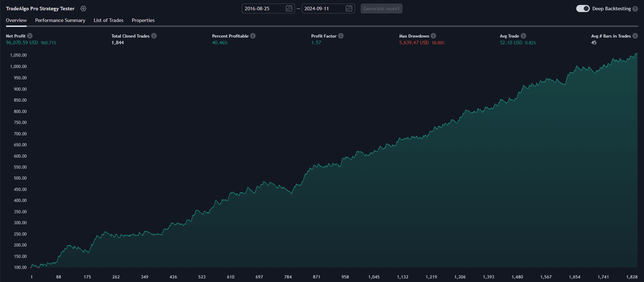Screen dimensions: 644x282
Task: Switch to the Overview tab
Action: pyautogui.click(x=16, y=20)
